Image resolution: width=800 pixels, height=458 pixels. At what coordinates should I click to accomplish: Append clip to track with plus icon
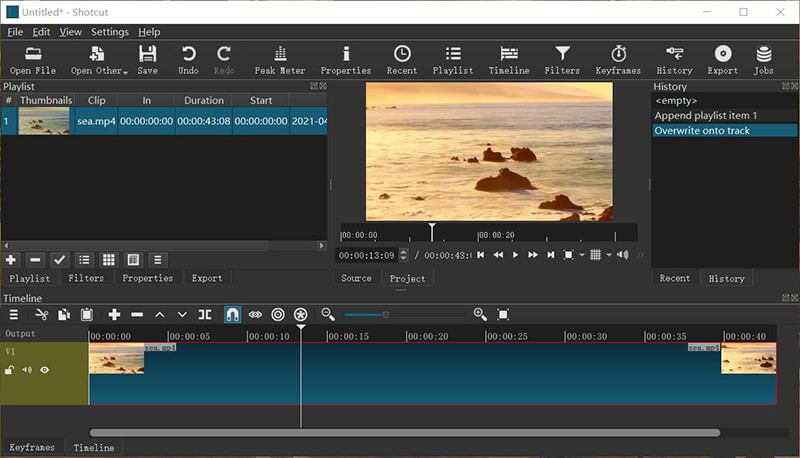(114, 315)
